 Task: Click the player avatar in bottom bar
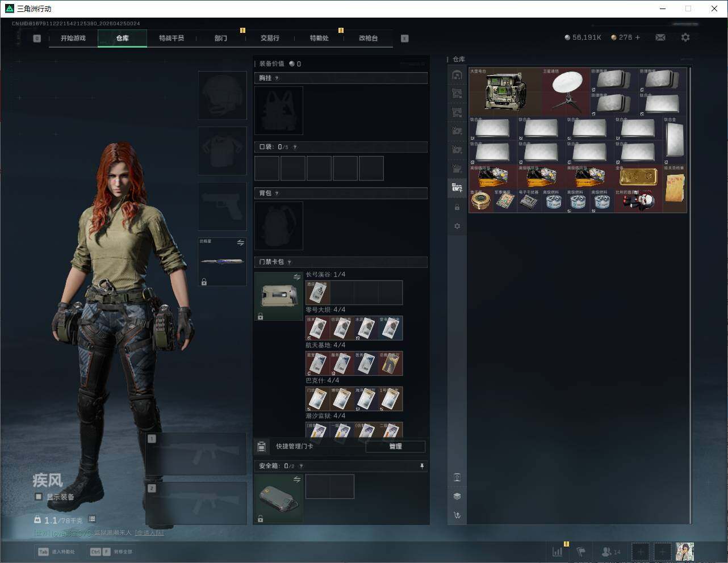[x=685, y=552]
